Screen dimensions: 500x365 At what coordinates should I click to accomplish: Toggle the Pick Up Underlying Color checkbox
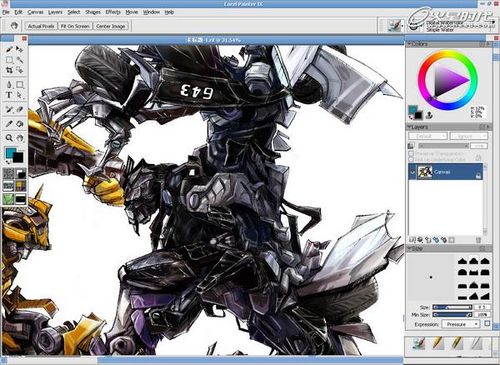[411, 159]
